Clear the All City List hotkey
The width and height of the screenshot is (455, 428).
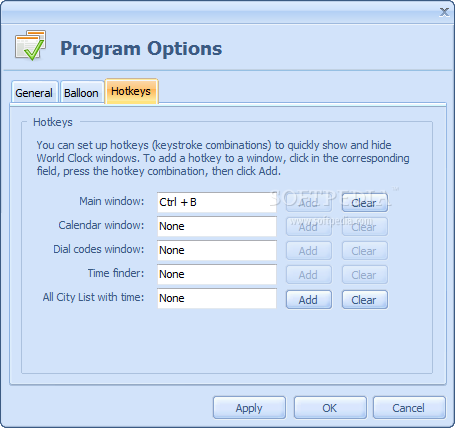365,300
